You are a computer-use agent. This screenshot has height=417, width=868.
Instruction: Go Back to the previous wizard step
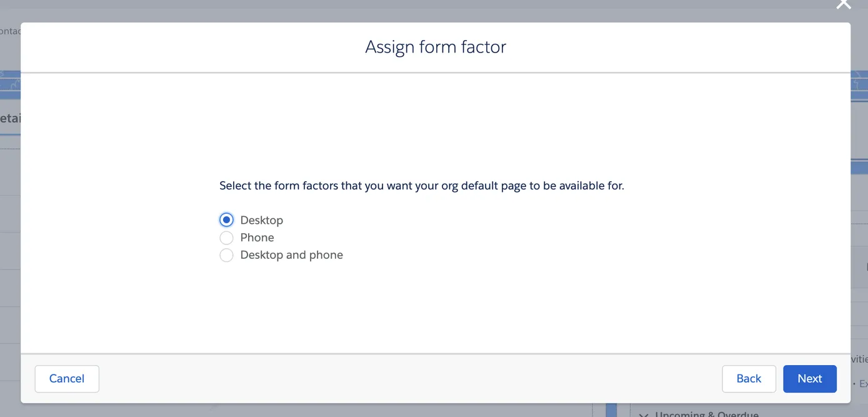click(x=749, y=378)
